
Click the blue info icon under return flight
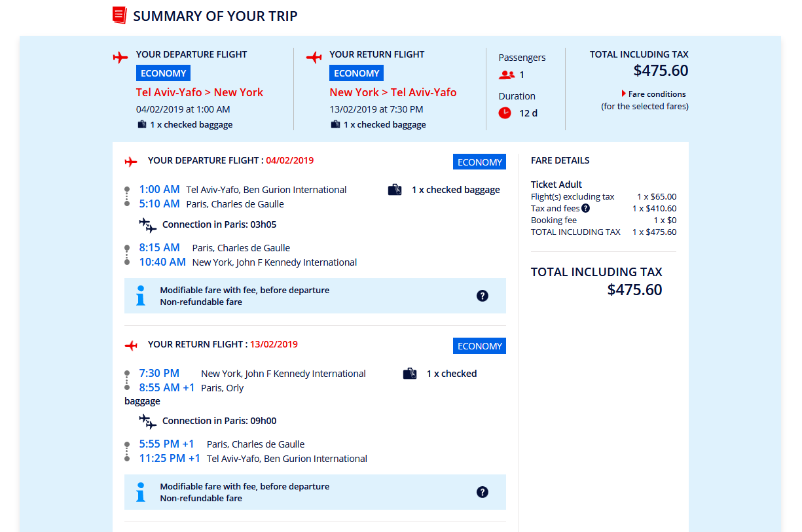coord(141,492)
